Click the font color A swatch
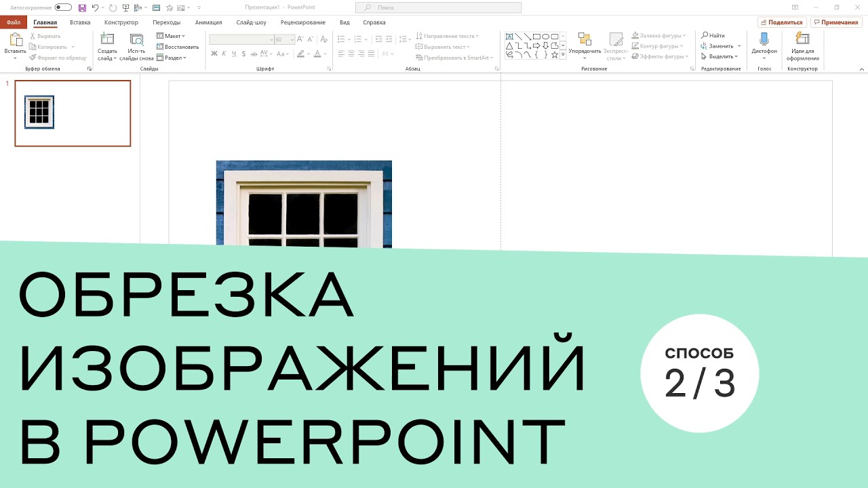Screen dimensions: 868x488 [318, 54]
